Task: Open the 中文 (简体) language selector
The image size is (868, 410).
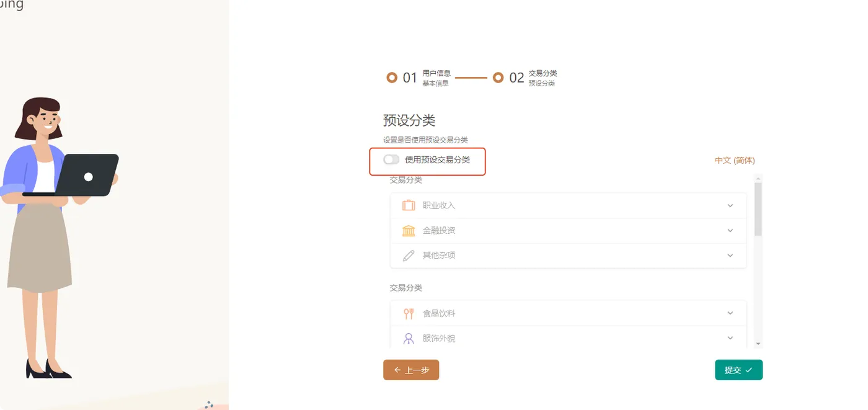Action: [x=735, y=161]
